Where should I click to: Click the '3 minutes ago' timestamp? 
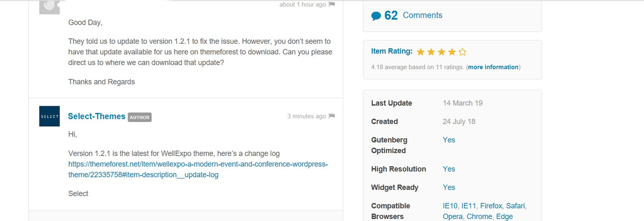coord(306,116)
